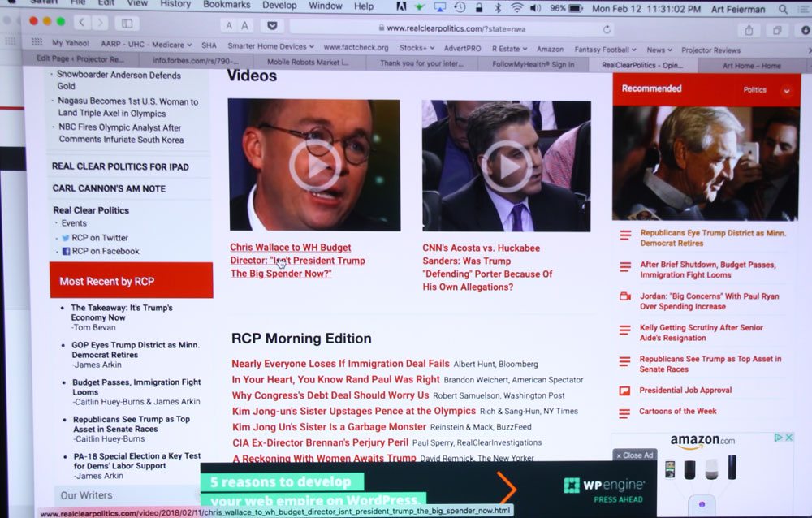Click the WP Engine banner ad
Screen dimensions: 812x518
429,490
